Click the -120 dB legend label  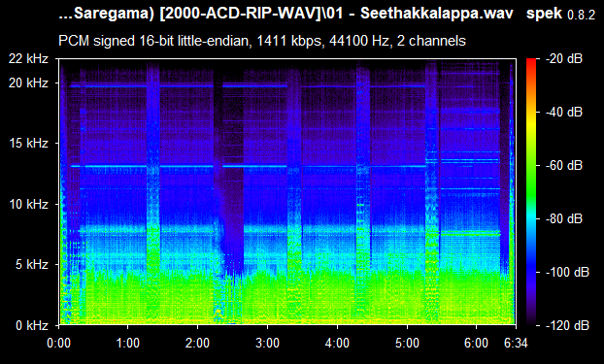click(x=567, y=325)
